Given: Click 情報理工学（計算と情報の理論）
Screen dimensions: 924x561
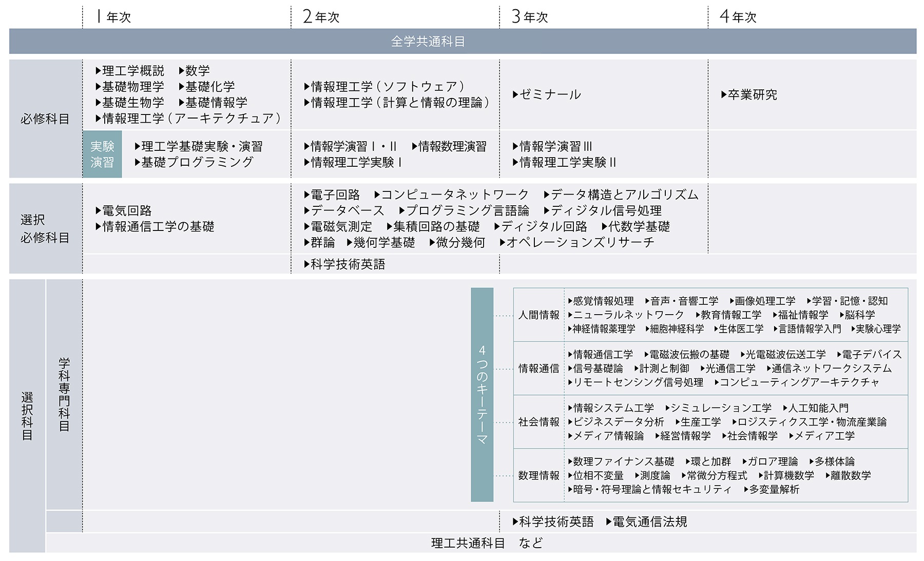Looking at the screenshot, I should point(397,102).
